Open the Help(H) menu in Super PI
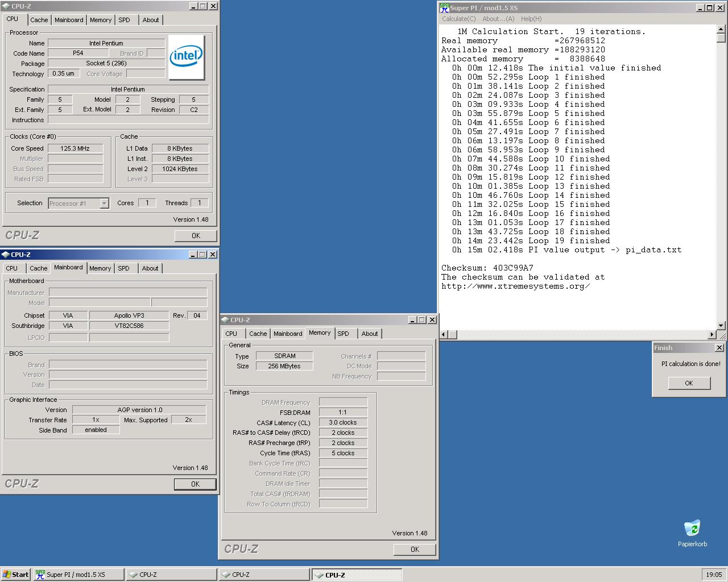Viewport: 728px width, 582px height. (531, 19)
